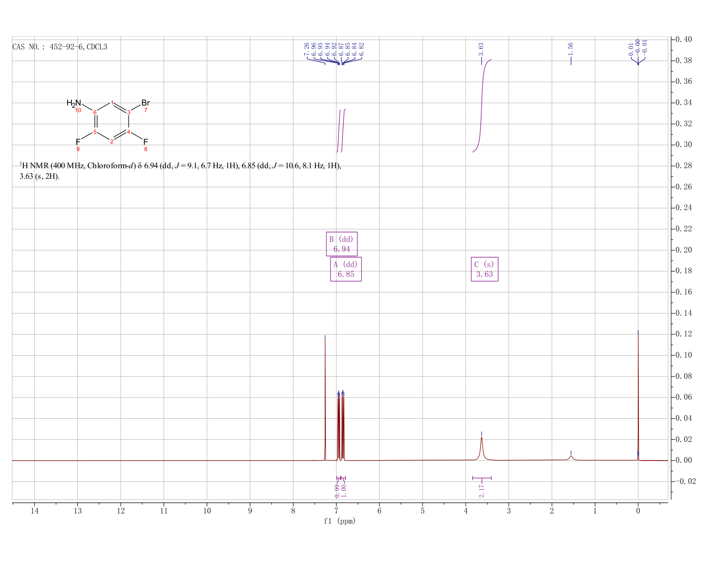Screen dimensions: 728x563
Task: Click x-axis tick label 2
Action: [x=552, y=511]
